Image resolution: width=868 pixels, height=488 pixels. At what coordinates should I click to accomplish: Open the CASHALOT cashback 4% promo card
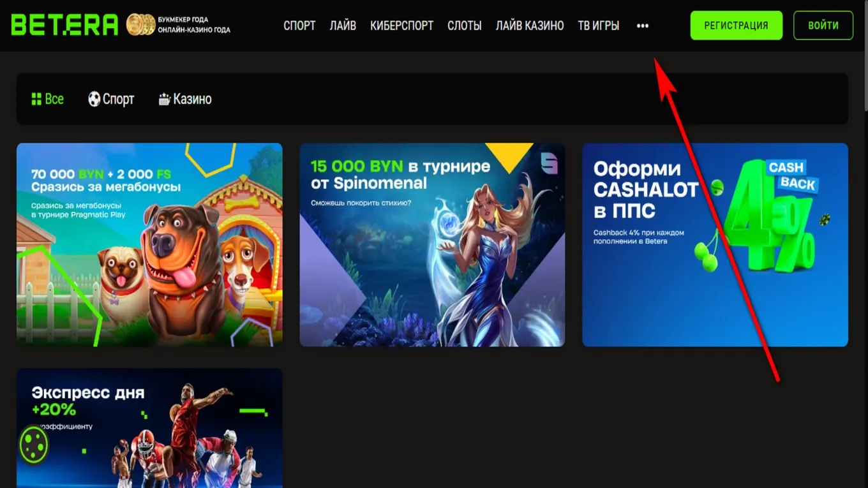click(715, 245)
